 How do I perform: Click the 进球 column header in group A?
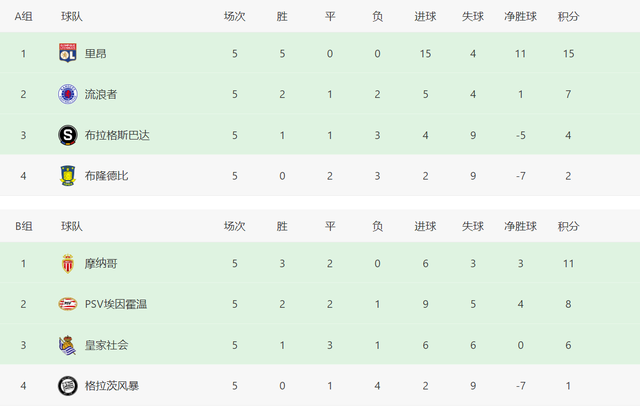click(425, 16)
